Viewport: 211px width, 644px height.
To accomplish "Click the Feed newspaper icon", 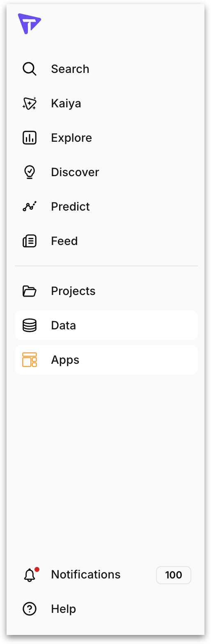I will (x=29, y=241).
